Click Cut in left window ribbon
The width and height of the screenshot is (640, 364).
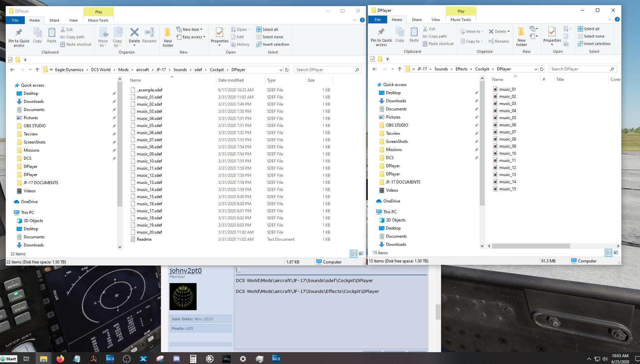pyautogui.click(x=67, y=29)
